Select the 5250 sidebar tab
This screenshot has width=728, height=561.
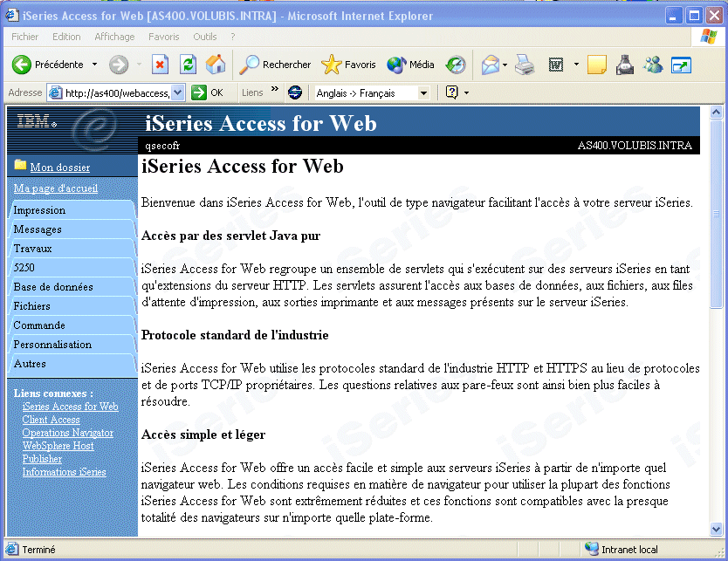(x=72, y=267)
